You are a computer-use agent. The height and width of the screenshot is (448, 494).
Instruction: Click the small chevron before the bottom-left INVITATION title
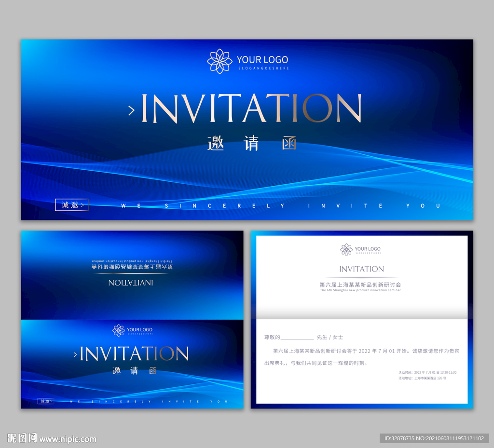pos(75,354)
